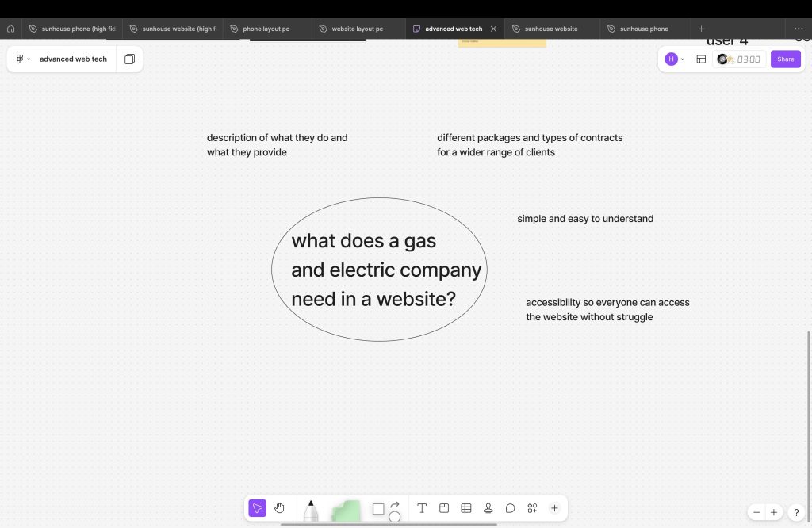This screenshot has width=812, height=528.
Task: Open widgets and plugins icon
Action: (532, 508)
